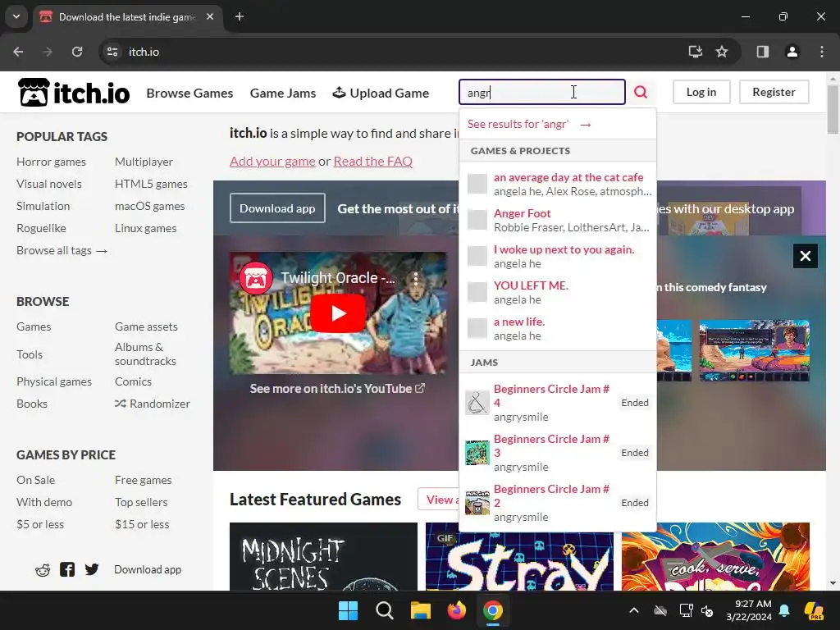Open Horror games tag
Image resolution: width=840 pixels, height=630 pixels.
click(x=51, y=162)
